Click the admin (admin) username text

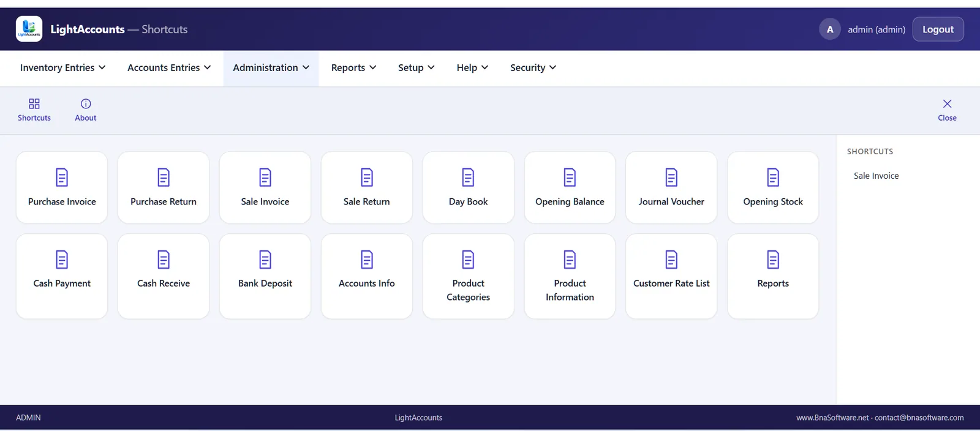876,29
